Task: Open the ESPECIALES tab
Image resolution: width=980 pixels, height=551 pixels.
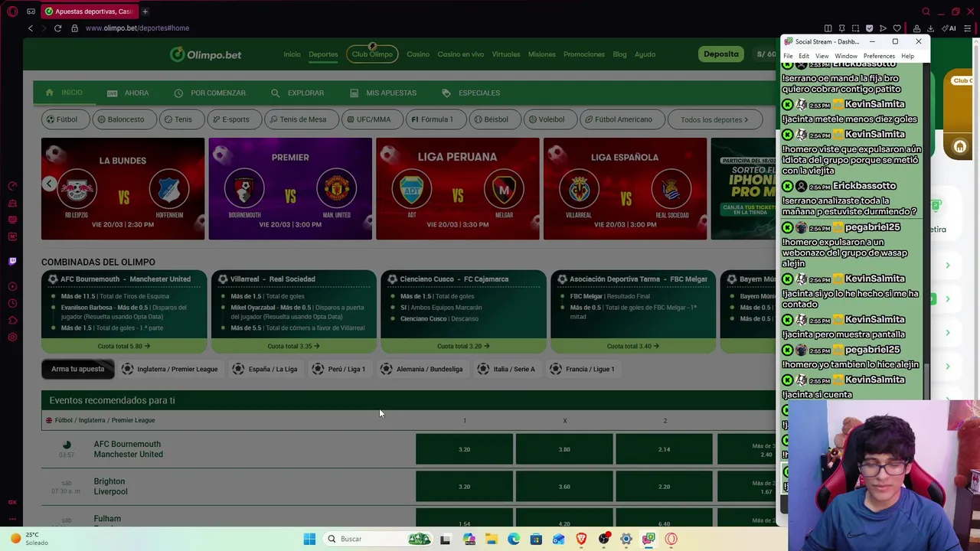Action: (471, 93)
